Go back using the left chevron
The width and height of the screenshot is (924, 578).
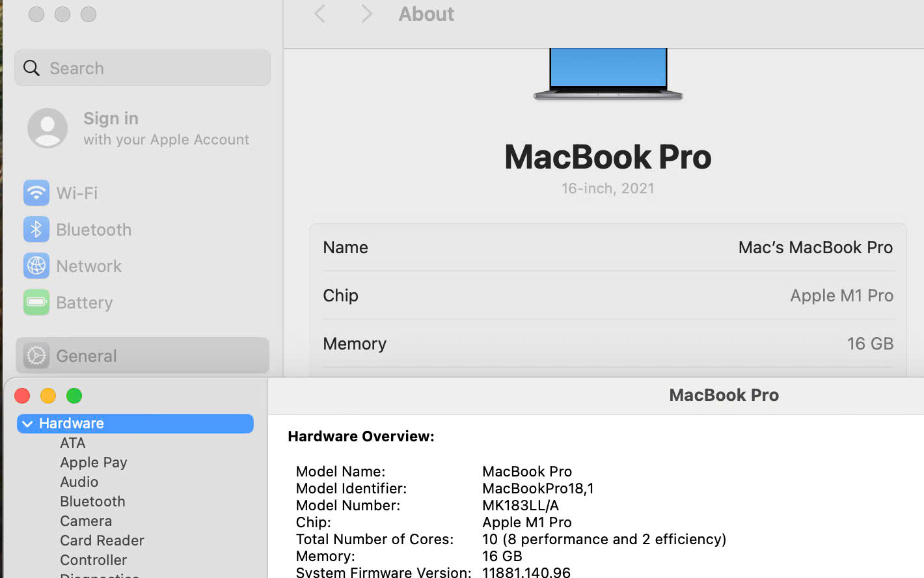pos(319,14)
